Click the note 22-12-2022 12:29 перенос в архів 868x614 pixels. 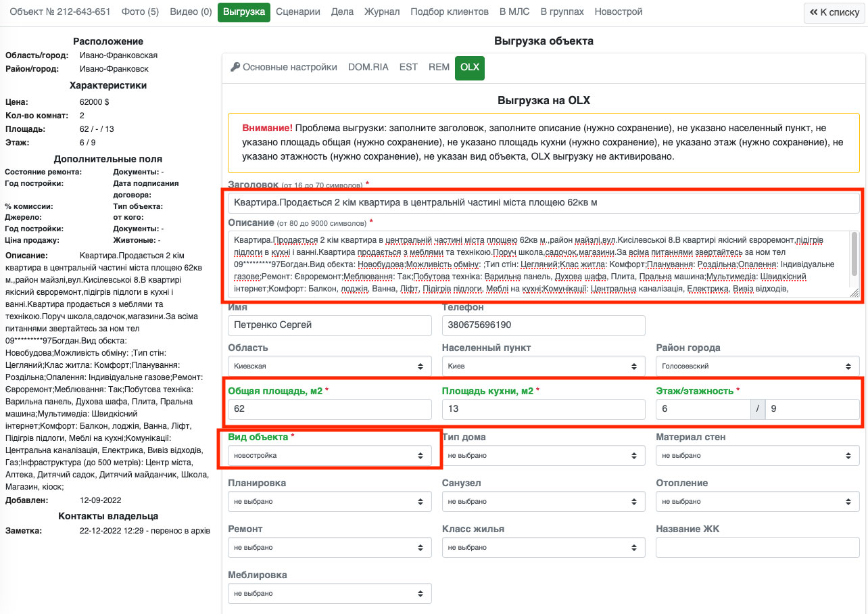(145, 531)
